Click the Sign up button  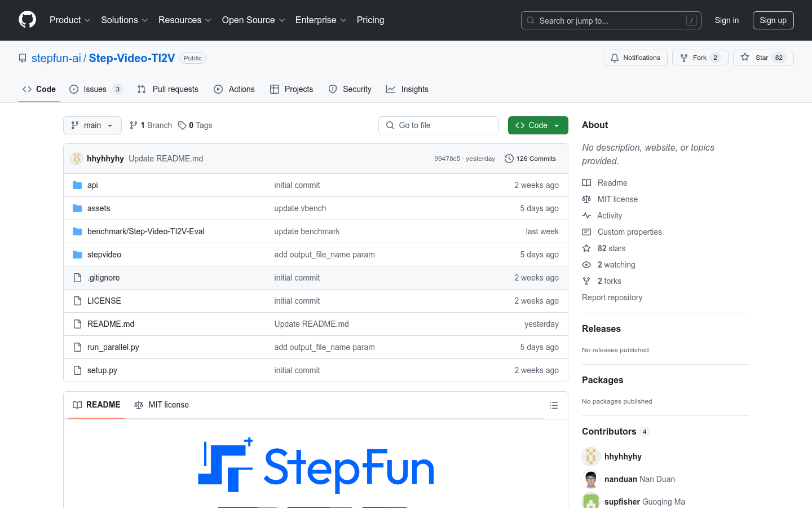(773, 20)
